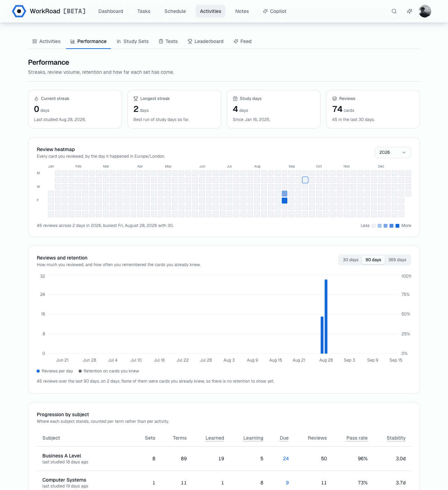Click the sparkle AI icon in header
The image size is (448, 490).
pyautogui.click(x=409, y=11)
